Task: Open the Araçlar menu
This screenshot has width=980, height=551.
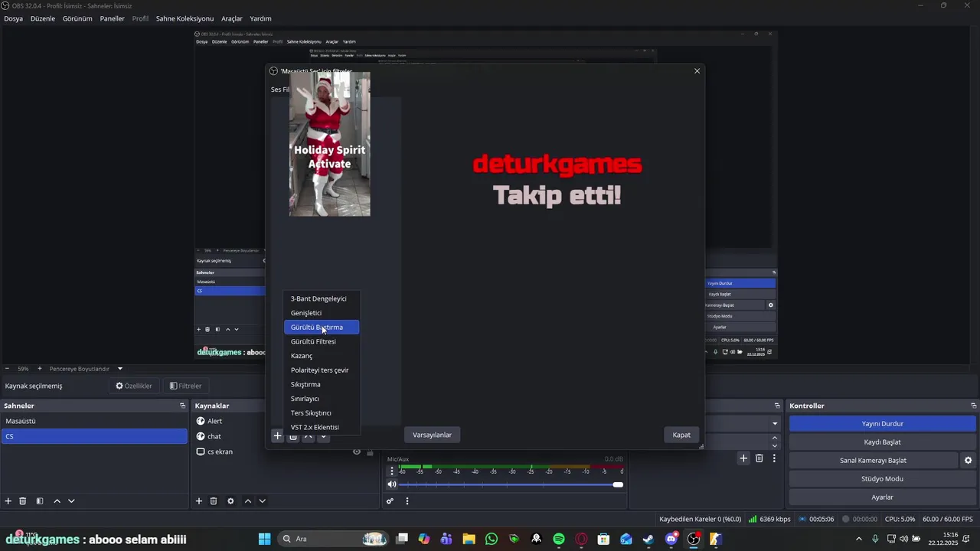Action: click(x=232, y=18)
